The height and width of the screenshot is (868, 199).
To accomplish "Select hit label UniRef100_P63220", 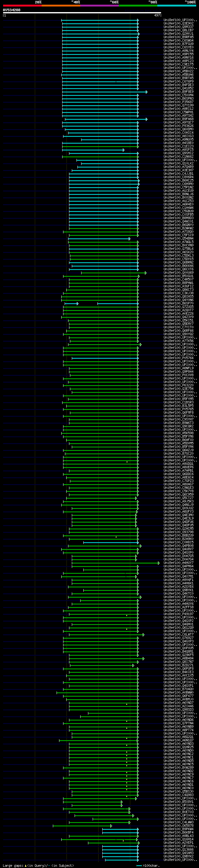I will coord(179,385).
